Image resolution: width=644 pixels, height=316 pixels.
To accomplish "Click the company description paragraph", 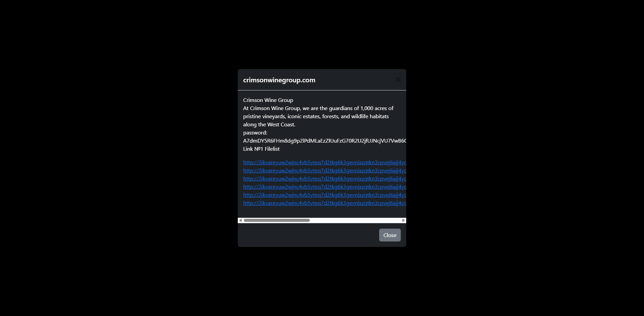I will (318, 117).
